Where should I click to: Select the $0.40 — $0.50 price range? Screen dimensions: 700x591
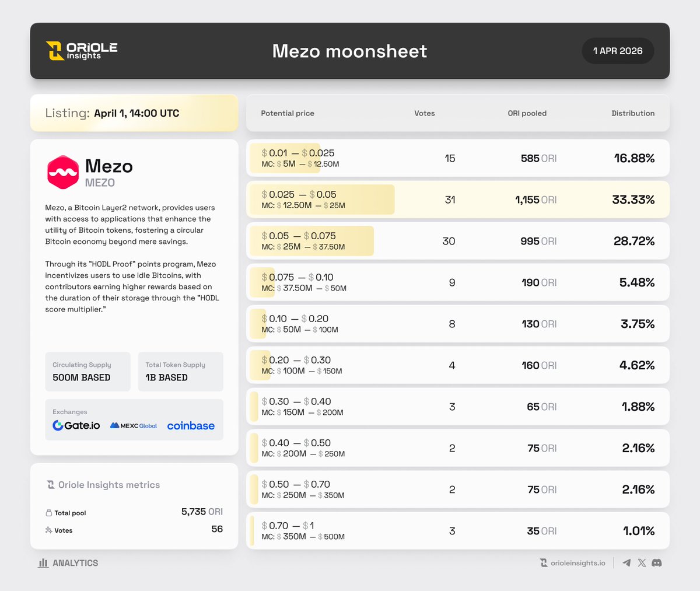(x=296, y=443)
